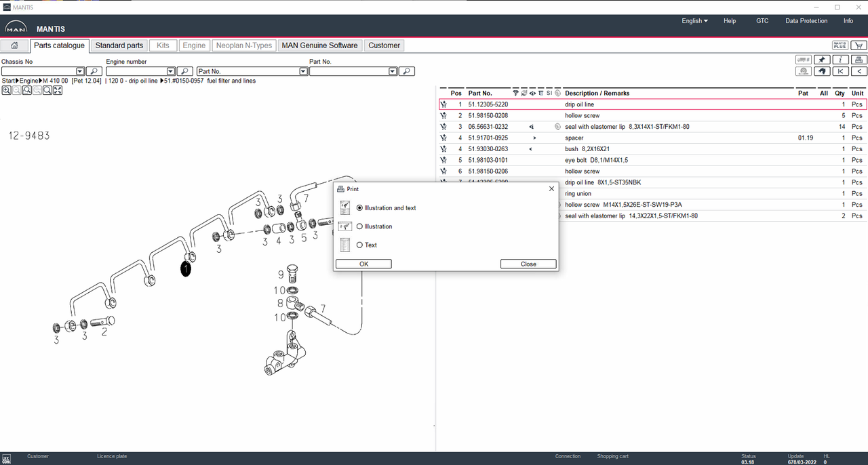Click '51.#0150-0957' breadcrumb entry
Image resolution: width=868 pixels, height=465 pixels.
[x=184, y=81]
